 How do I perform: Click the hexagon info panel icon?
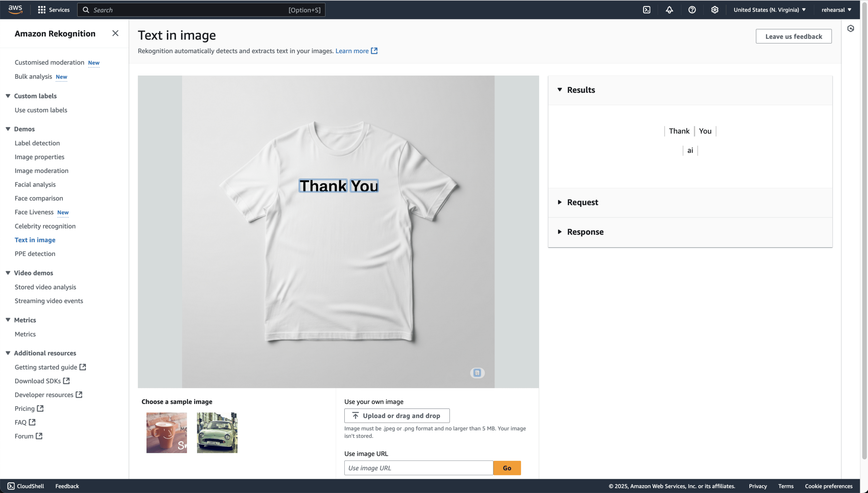pyautogui.click(x=850, y=28)
